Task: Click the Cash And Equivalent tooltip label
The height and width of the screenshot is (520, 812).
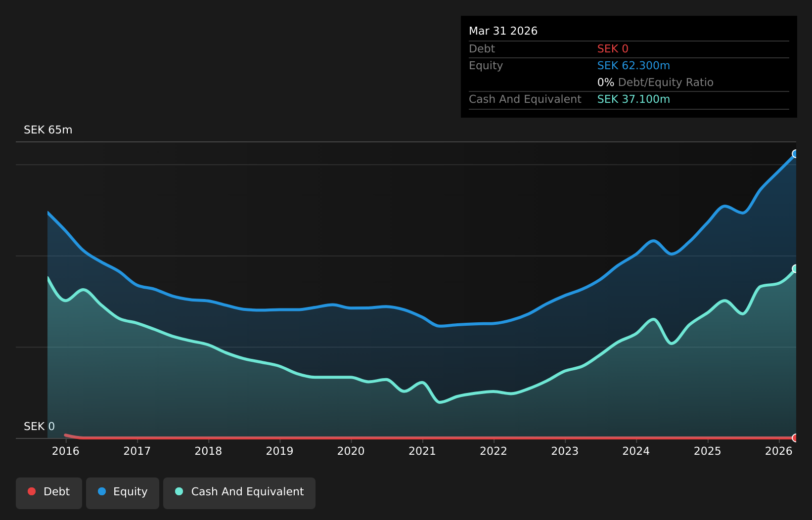Action: (x=525, y=99)
